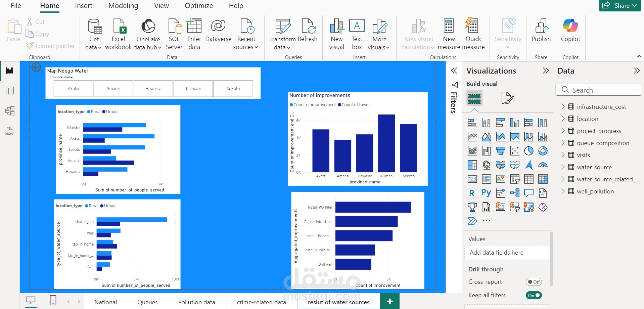The width and height of the screenshot is (644, 309).
Task: Choose the R script visual
Action: (472, 193)
